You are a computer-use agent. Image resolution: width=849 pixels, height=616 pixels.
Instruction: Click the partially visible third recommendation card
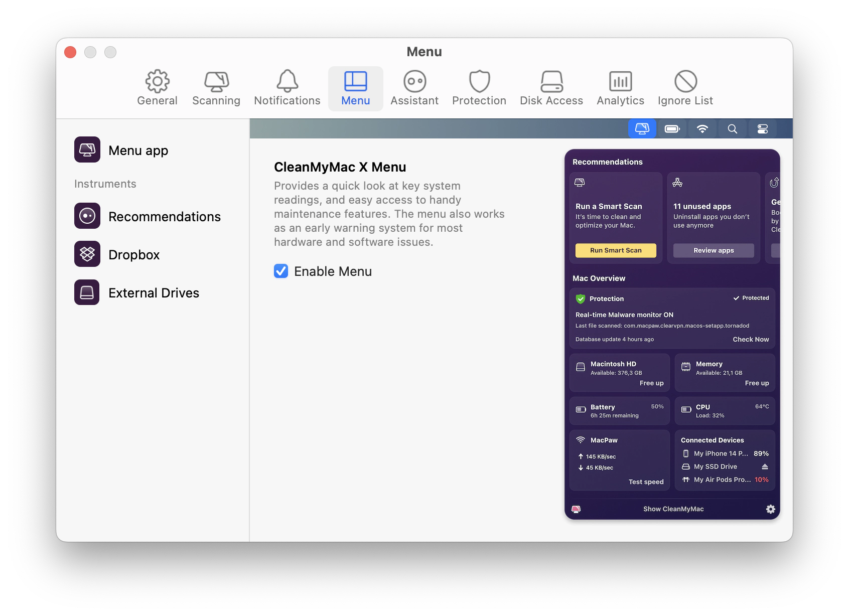coord(773,217)
